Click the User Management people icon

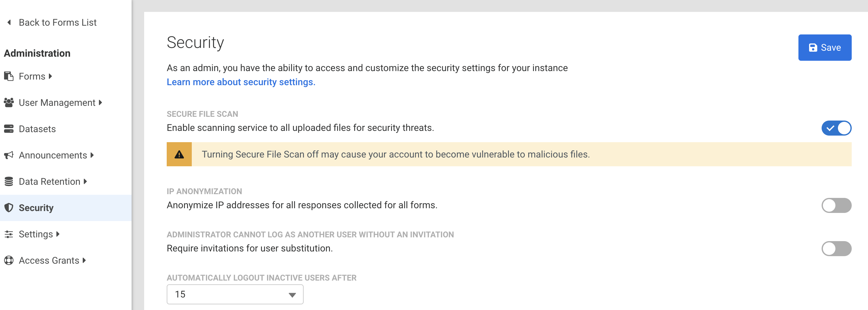click(x=9, y=102)
